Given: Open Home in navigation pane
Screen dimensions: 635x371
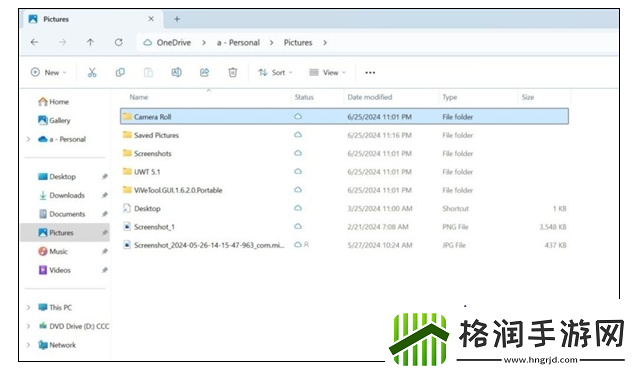Looking at the screenshot, I should [53, 102].
